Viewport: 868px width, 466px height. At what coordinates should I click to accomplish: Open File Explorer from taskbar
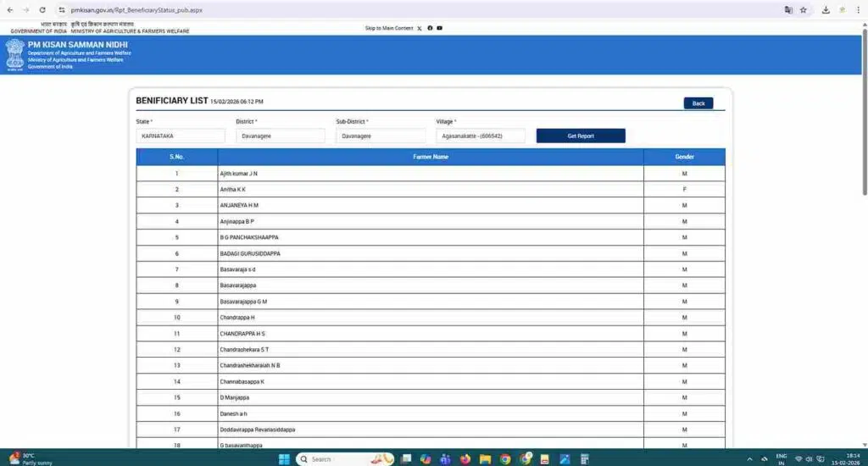tap(485, 459)
